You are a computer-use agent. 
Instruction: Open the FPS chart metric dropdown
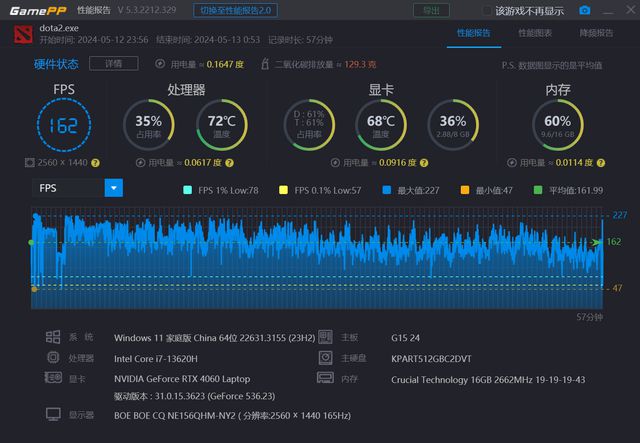click(x=78, y=188)
